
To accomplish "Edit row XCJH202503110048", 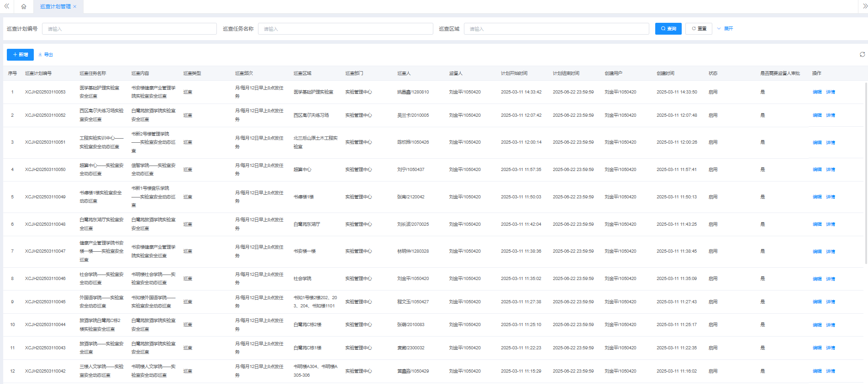I will point(817,224).
